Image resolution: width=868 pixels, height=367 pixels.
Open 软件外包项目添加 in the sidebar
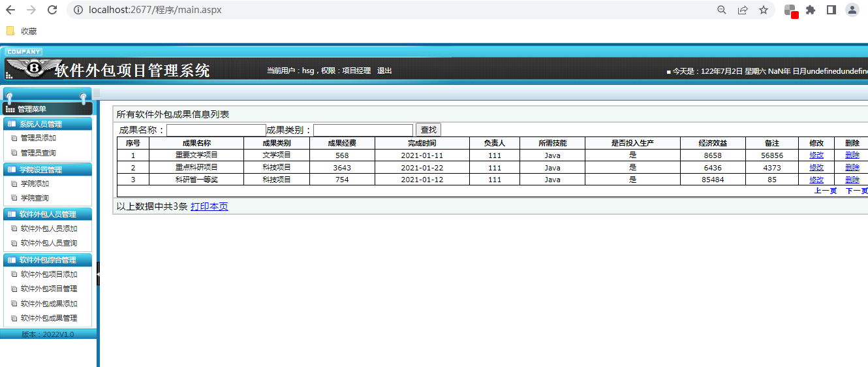tap(49, 274)
